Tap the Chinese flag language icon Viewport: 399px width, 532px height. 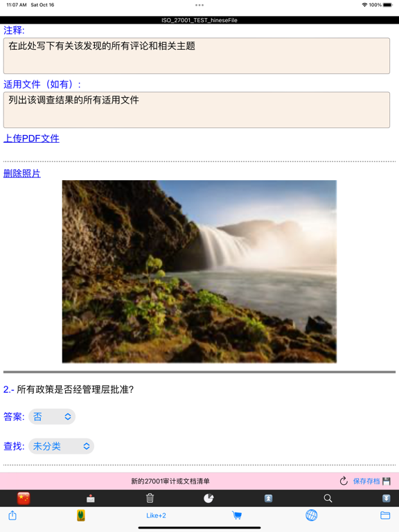24,498
